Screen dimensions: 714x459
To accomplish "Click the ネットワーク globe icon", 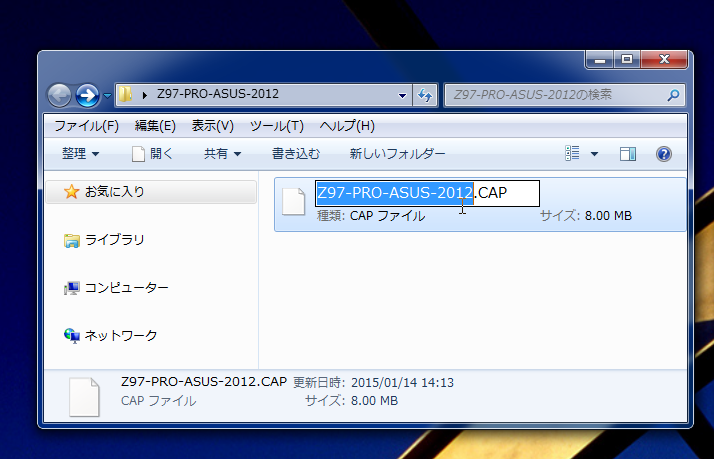I will (x=71, y=336).
